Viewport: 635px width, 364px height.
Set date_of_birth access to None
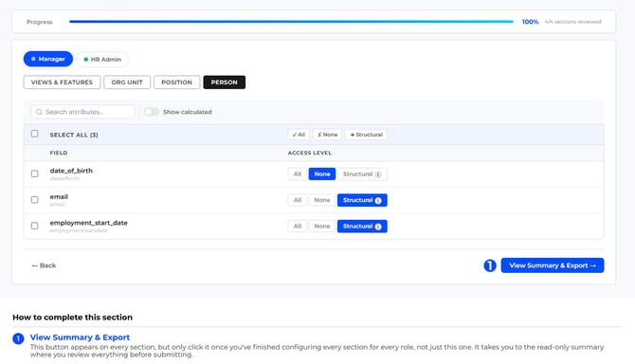tap(322, 174)
